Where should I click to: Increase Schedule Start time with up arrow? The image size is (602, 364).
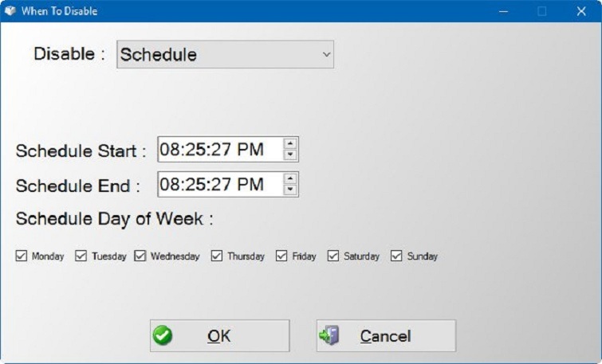coord(291,144)
